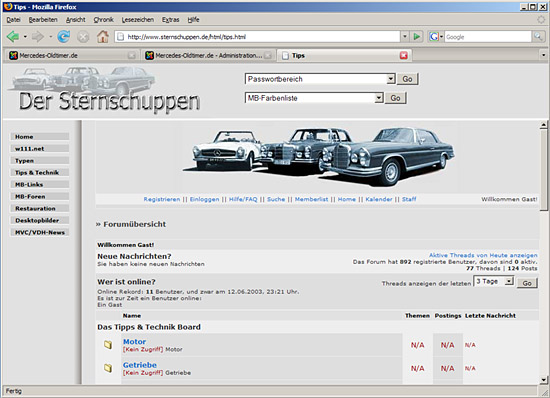Click the page scrollbar down arrow
Viewport: 550px width, 398px height.
544,379
